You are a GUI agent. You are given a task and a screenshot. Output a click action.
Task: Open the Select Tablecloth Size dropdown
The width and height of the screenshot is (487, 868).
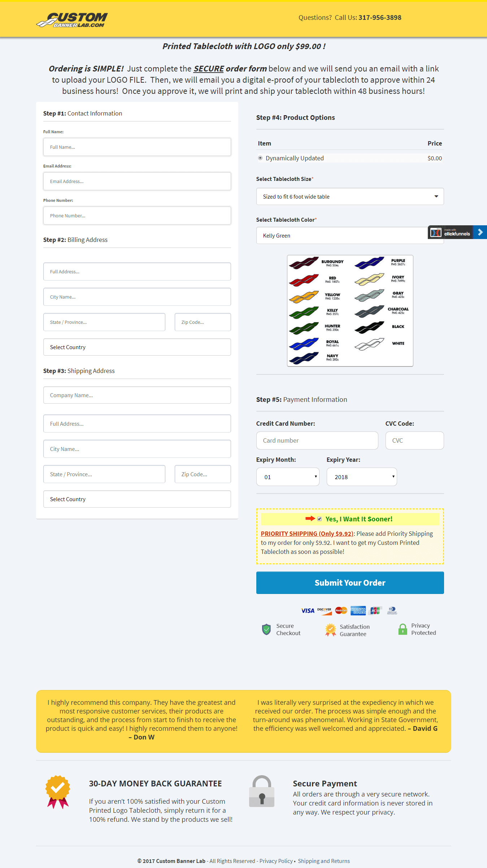tap(349, 196)
